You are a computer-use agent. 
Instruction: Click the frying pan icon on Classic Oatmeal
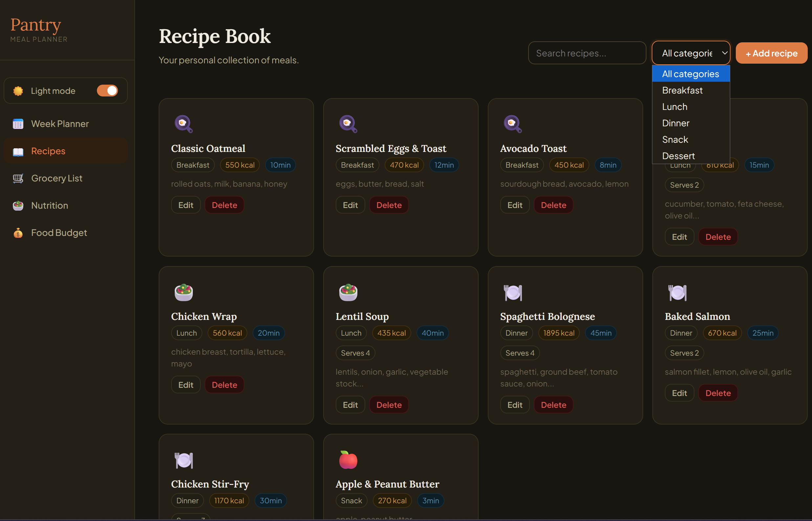coord(183,124)
